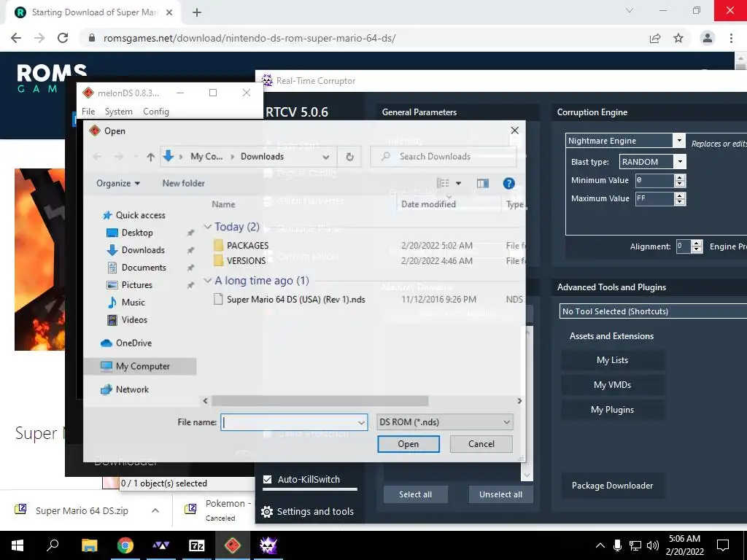Select Videos in navigation pane
Viewport: 747px width, 560px height.
pos(134,319)
